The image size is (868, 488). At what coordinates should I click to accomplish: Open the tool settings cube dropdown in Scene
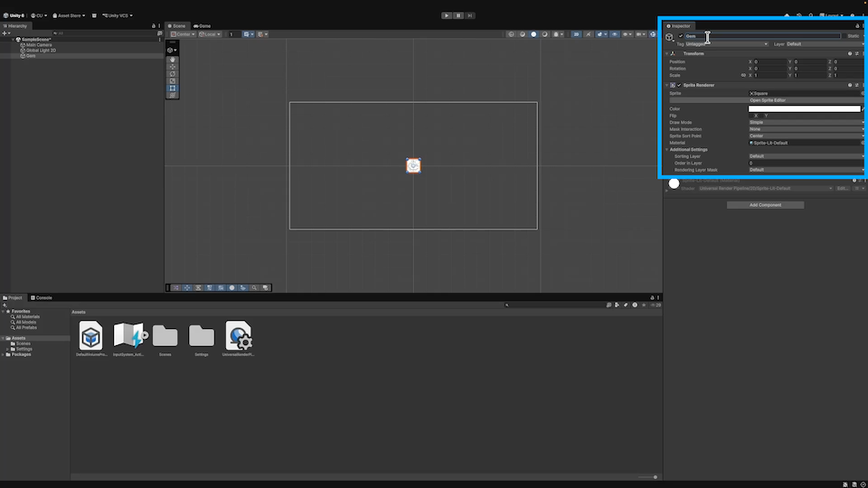172,50
